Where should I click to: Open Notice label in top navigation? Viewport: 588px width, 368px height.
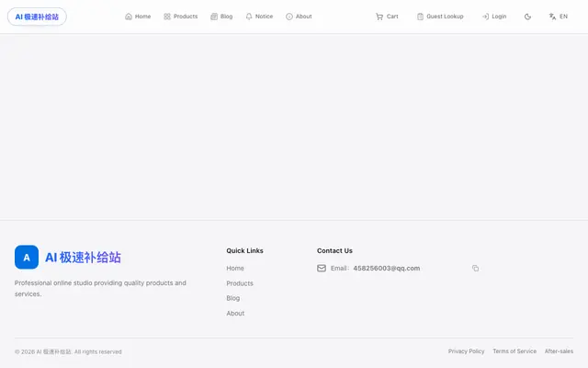pos(264,17)
